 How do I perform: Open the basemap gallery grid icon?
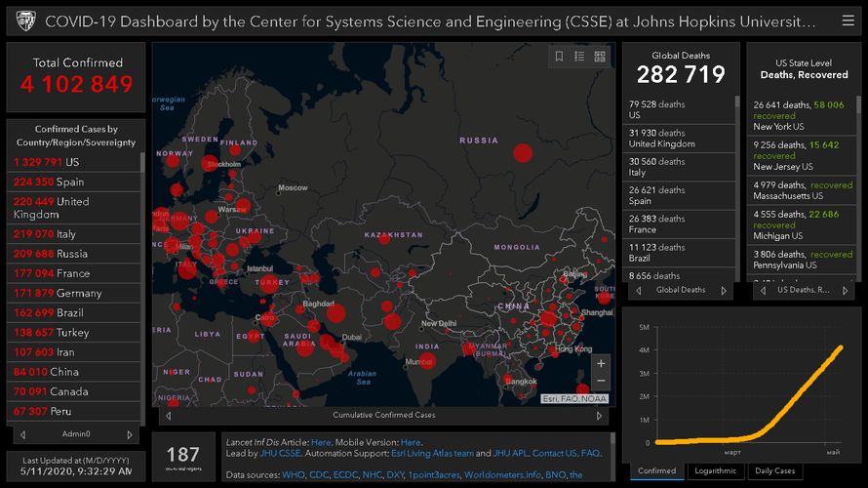point(600,57)
